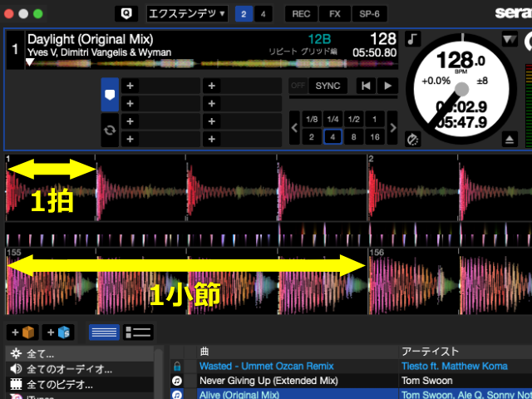The width and height of the screenshot is (532, 399).
Task: Select Wasted - Ummet Ozcan Remix track
Action: 267,366
